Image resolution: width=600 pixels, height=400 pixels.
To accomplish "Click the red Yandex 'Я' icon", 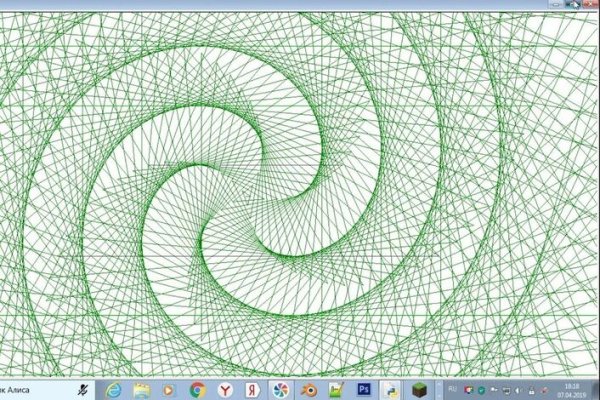I will [254, 388].
